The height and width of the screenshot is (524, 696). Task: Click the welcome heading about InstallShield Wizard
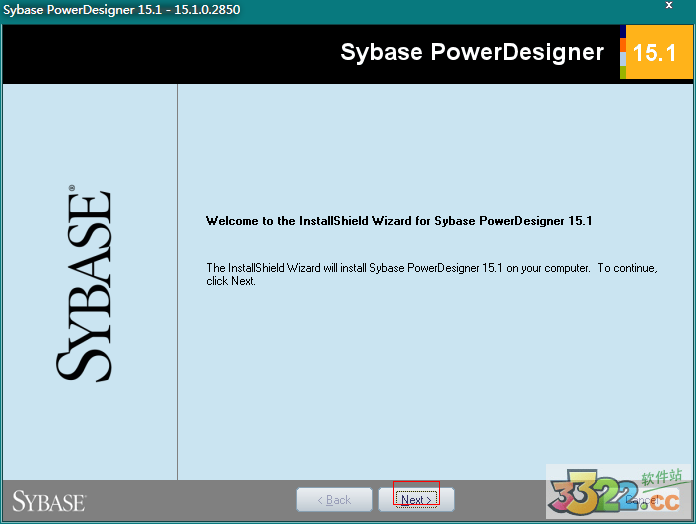[399, 221]
